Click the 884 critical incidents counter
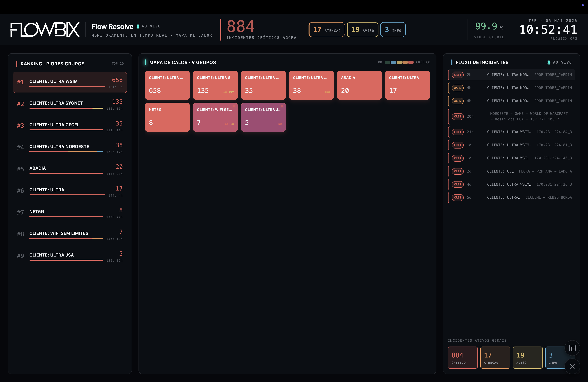The image size is (588, 382). 241,26
